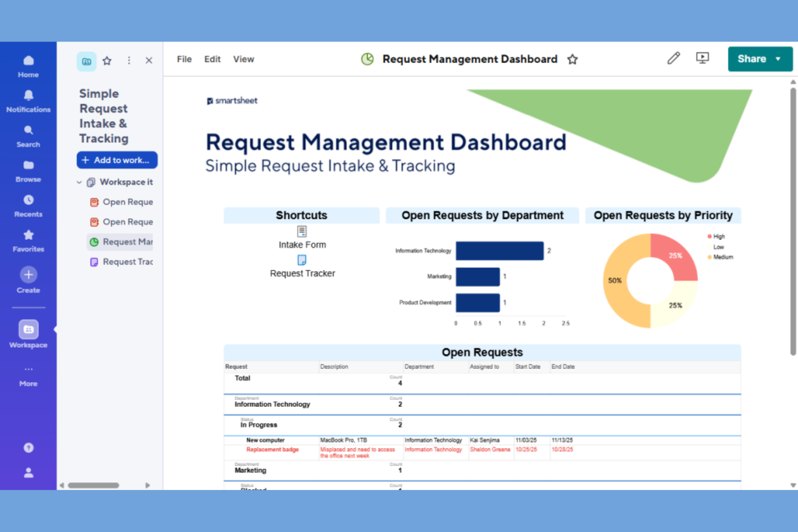Open presentation mode via the monitor icon
Viewport: 798px width, 532px height.
(702, 58)
